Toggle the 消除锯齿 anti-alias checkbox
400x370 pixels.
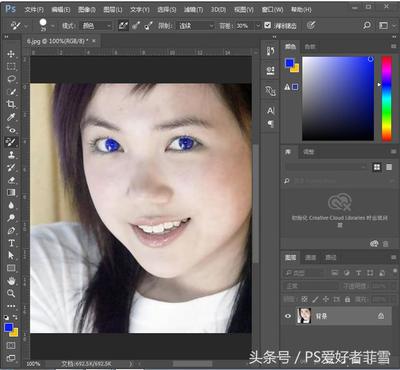[x=268, y=25]
